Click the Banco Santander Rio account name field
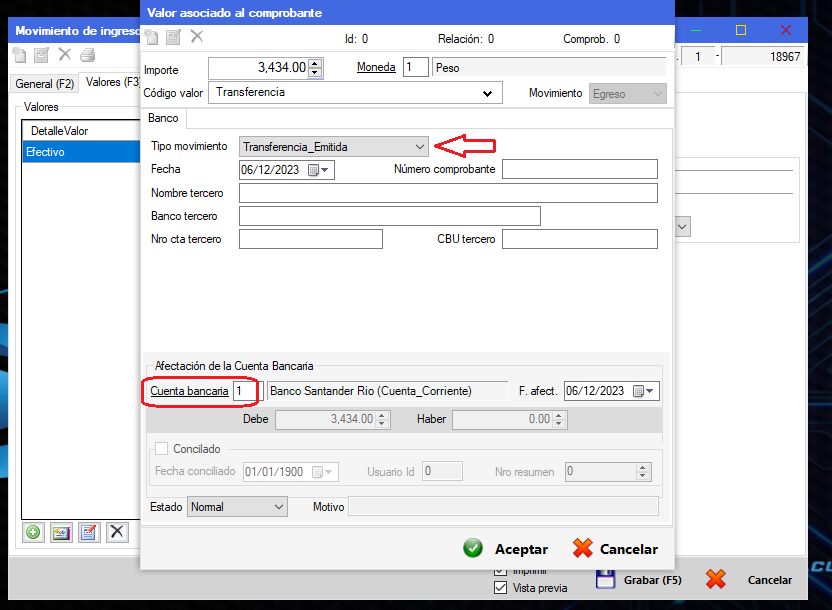Viewport: 832px width, 610px height. (x=387, y=391)
